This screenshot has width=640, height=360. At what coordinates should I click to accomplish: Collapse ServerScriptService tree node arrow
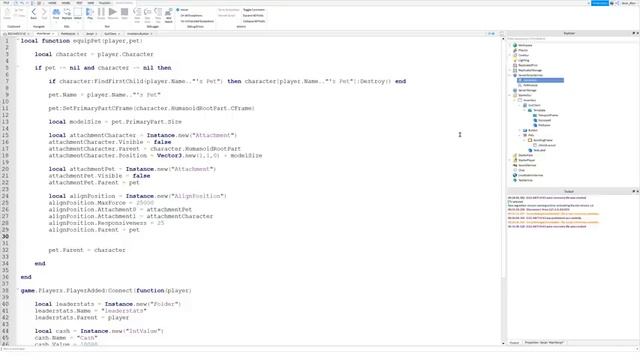coord(510,76)
